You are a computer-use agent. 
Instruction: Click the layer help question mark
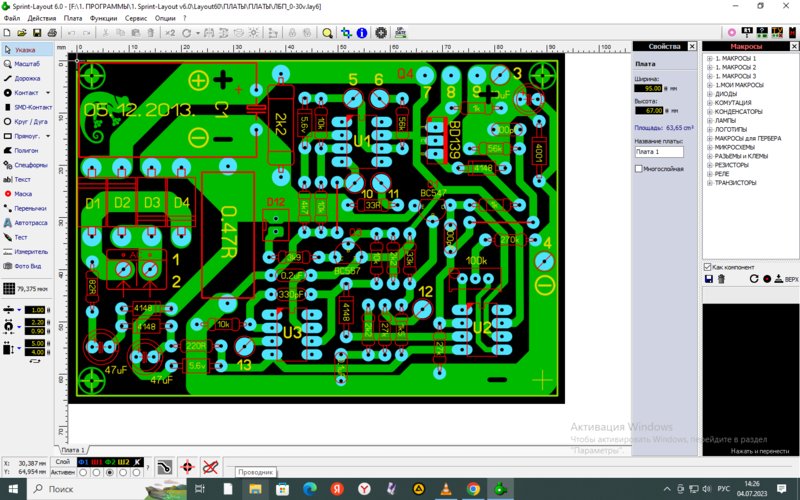point(148,467)
